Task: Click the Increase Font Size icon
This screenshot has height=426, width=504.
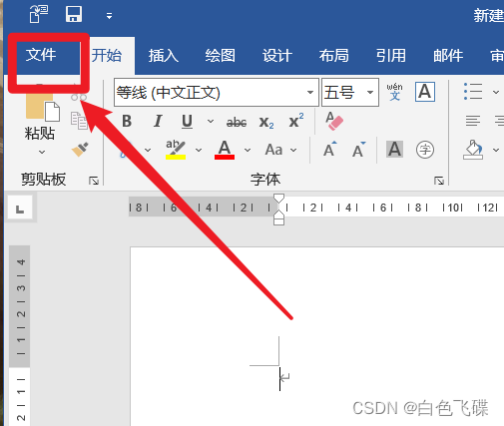Action: [x=330, y=149]
